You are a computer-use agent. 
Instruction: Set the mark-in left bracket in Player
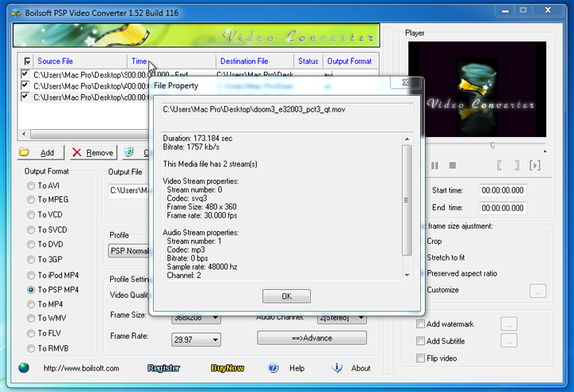[499, 166]
